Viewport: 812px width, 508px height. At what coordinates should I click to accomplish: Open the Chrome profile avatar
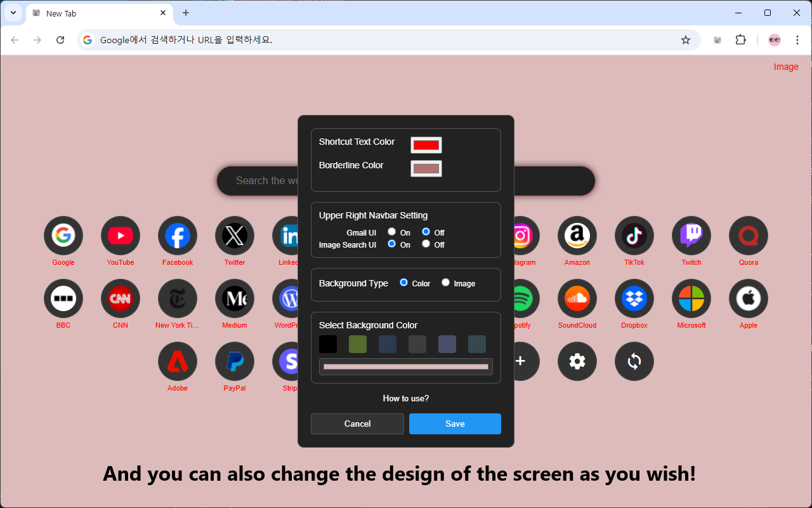[x=775, y=40]
